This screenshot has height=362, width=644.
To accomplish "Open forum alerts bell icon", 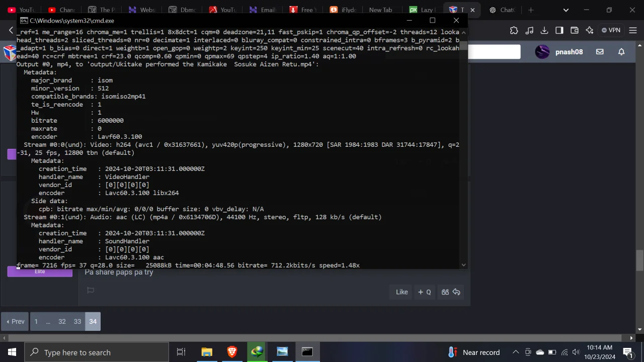I will click(x=621, y=52).
